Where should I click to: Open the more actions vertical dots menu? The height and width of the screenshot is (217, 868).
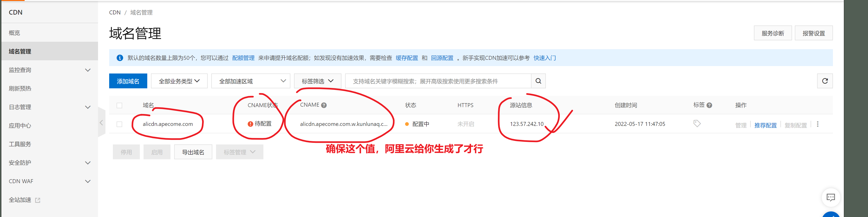coord(817,124)
